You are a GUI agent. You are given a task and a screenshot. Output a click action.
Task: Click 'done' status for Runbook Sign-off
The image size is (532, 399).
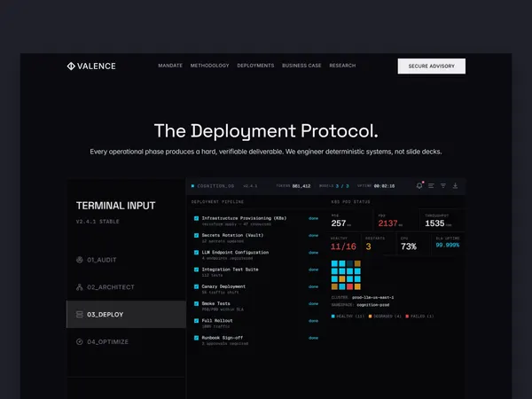[314, 338]
